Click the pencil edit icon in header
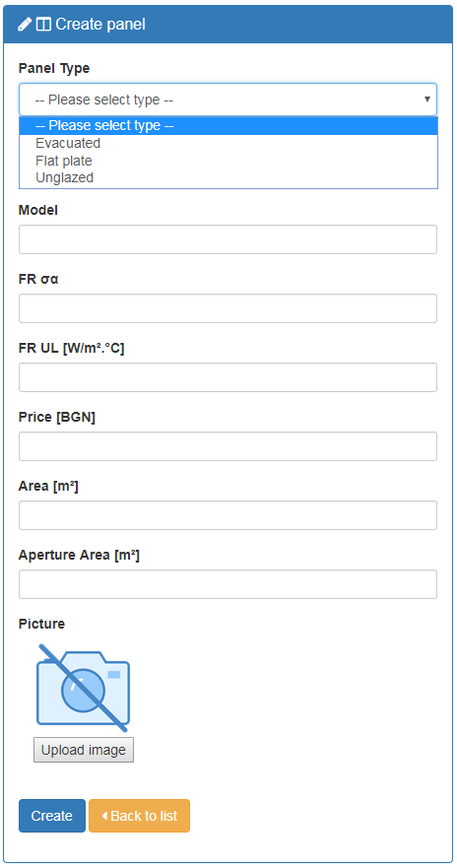 (25, 25)
